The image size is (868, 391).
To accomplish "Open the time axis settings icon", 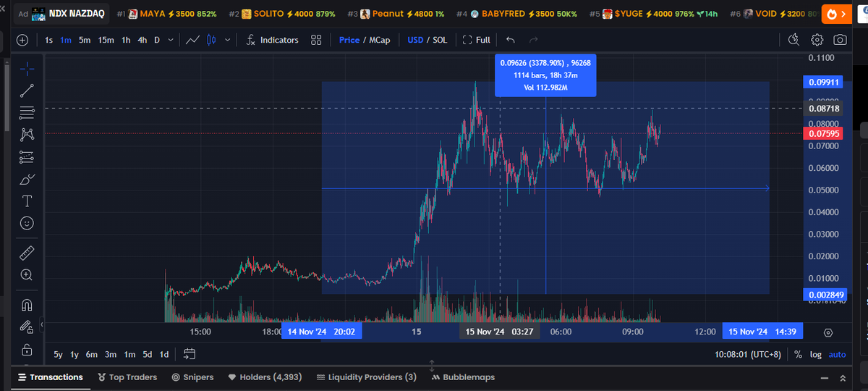I will (828, 332).
